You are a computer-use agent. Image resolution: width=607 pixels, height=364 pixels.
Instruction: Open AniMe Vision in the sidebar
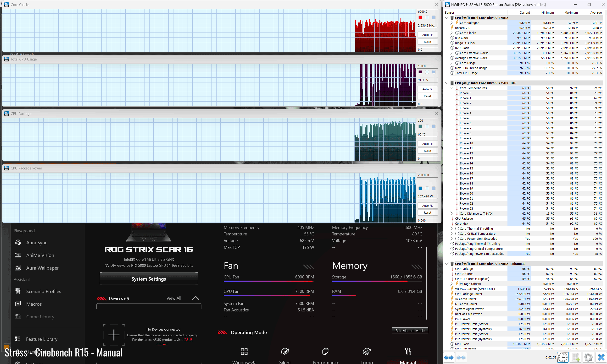coord(40,255)
